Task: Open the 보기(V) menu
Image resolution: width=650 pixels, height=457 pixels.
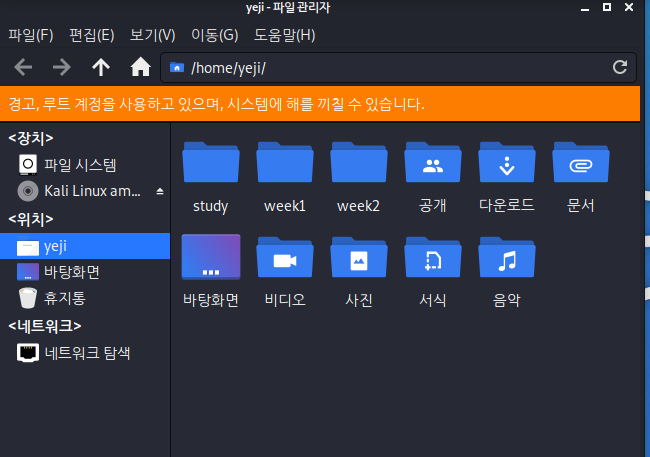Action: pyautogui.click(x=153, y=35)
